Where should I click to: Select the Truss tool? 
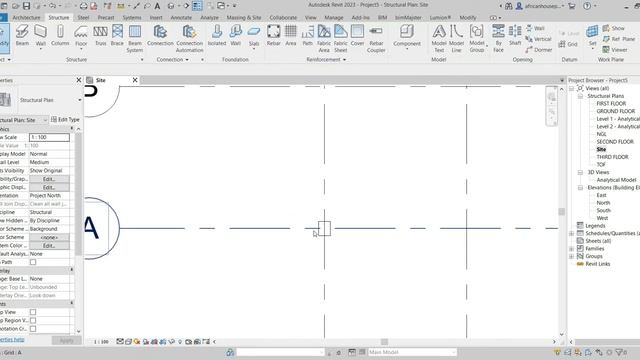point(100,36)
